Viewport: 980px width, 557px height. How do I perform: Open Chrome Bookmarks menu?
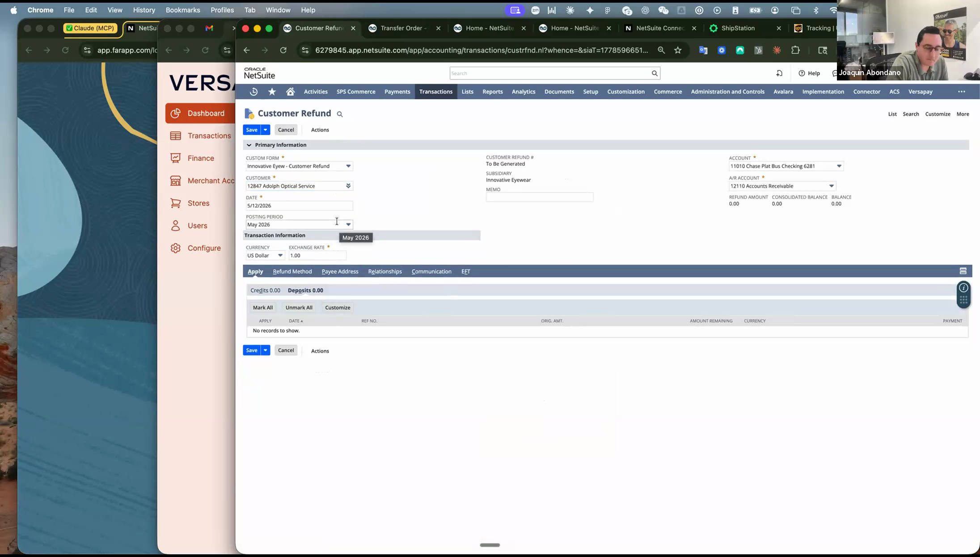(182, 10)
